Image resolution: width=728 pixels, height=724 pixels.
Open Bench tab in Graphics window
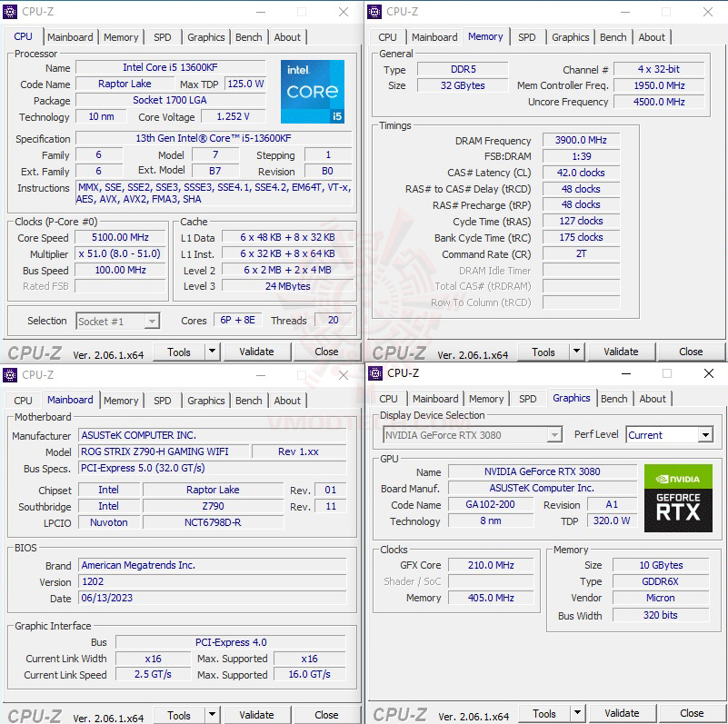614,399
